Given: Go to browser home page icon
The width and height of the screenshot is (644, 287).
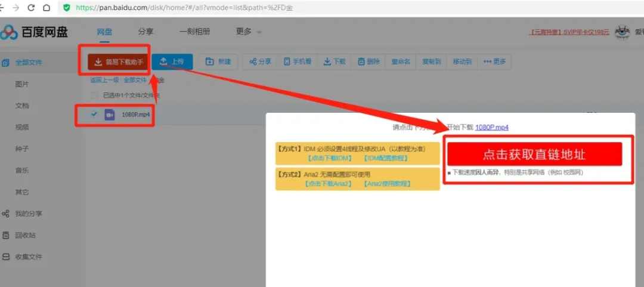Looking at the screenshot, I should tap(47, 8).
